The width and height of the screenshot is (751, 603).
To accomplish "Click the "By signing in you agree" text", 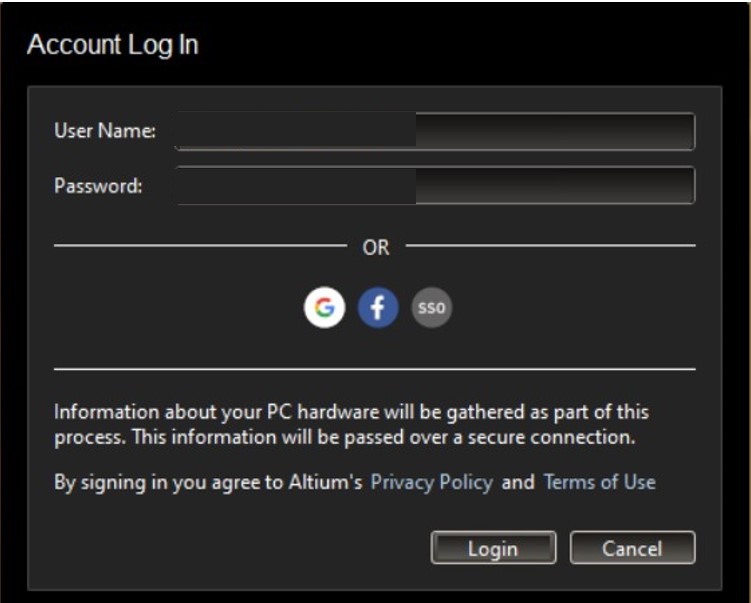I will [x=160, y=482].
